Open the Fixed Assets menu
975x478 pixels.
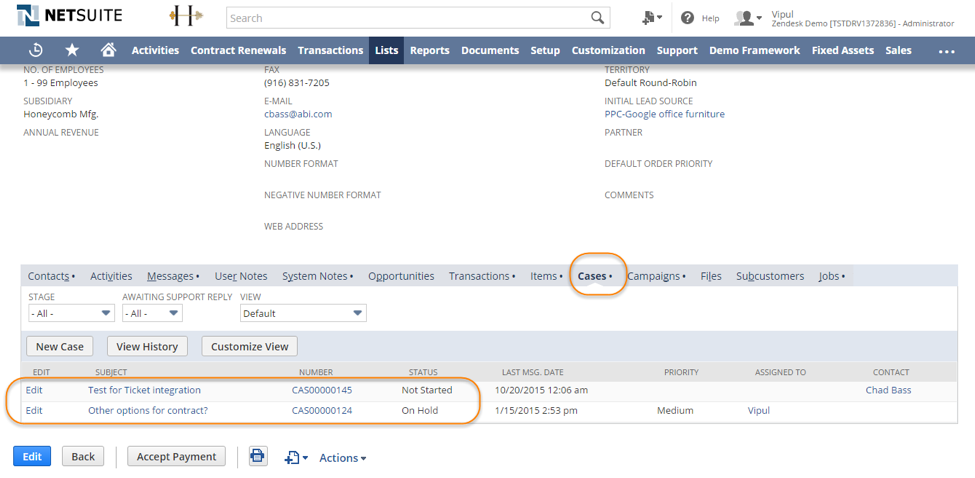point(843,50)
